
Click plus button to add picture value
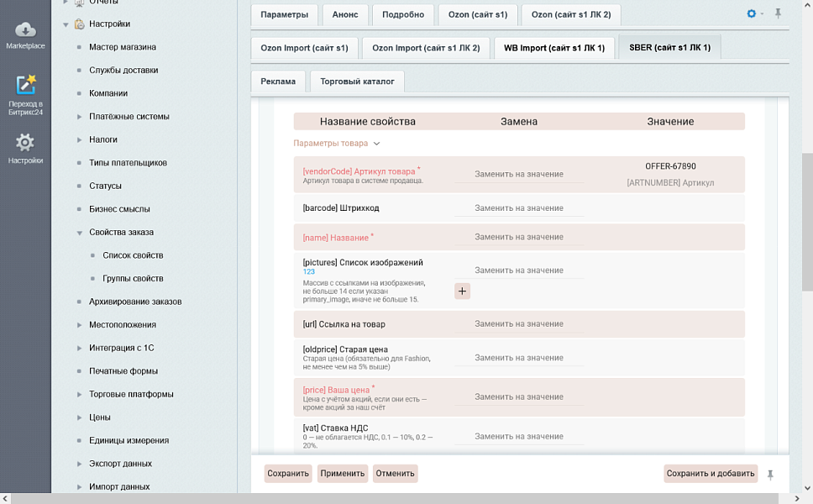click(462, 291)
